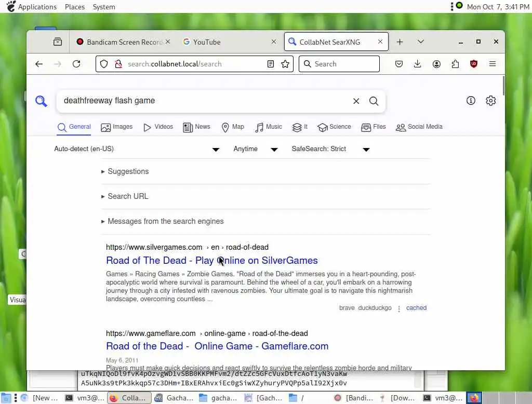Select the Videos search category
This screenshot has height=404, width=532.
pyautogui.click(x=158, y=127)
